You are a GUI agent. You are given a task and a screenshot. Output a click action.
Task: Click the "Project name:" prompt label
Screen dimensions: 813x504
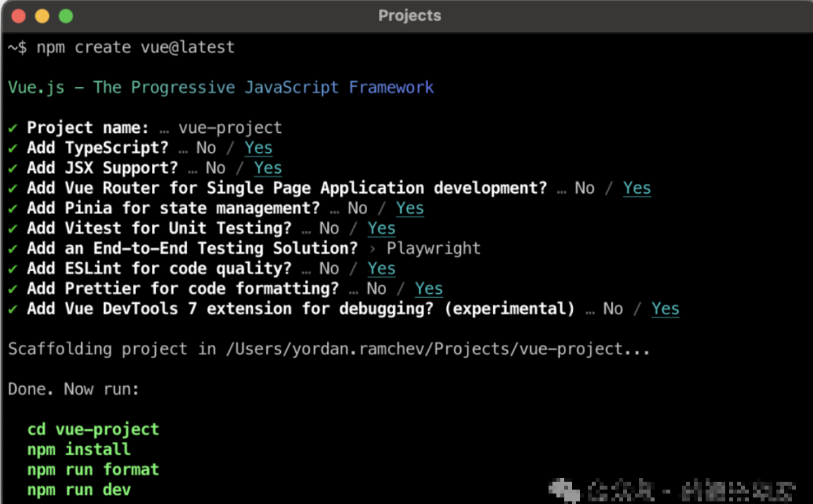88,128
